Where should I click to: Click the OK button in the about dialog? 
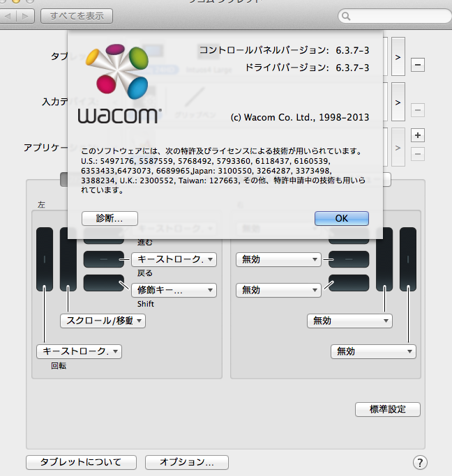342,218
